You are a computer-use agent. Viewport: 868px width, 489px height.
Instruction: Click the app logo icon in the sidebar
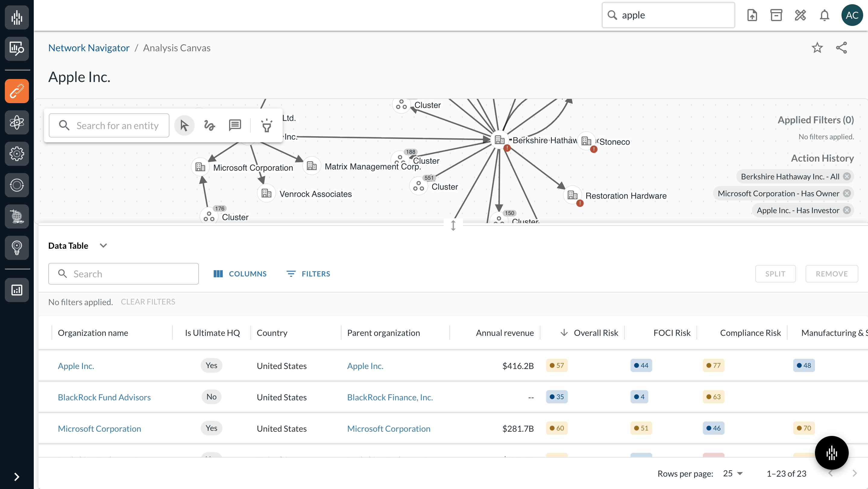pos(17,17)
